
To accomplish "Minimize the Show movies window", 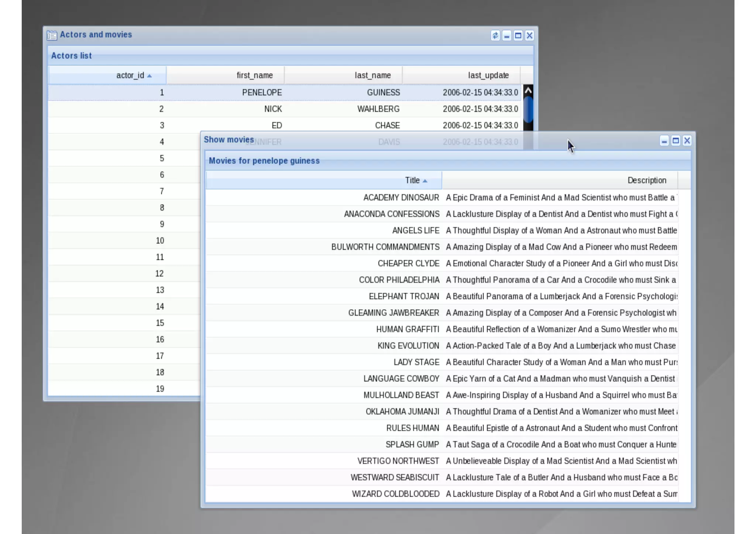I will point(664,141).
